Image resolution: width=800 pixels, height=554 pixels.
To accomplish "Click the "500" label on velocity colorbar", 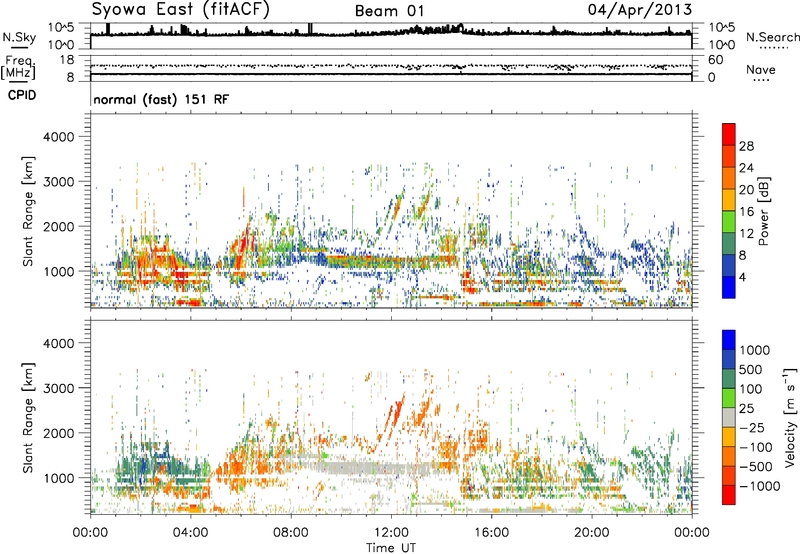I will [751, 369].
